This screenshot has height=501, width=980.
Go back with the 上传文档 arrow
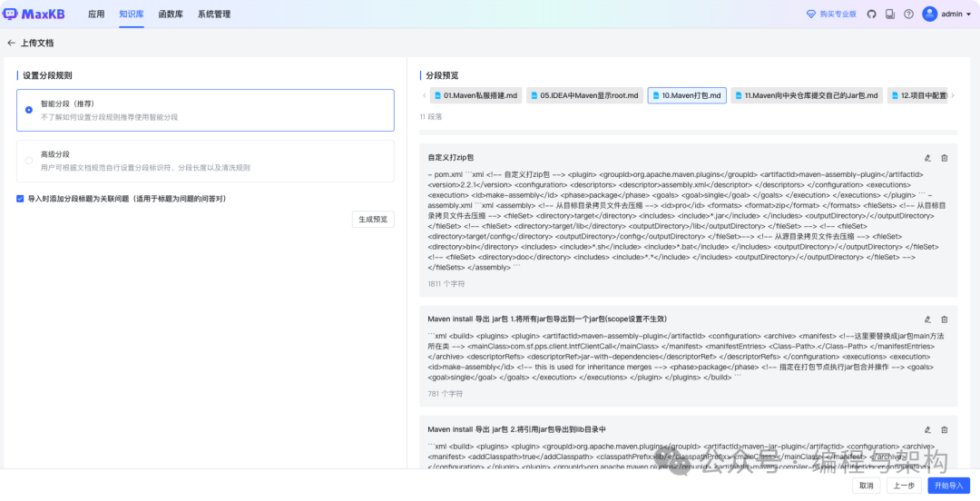[11, 44]
